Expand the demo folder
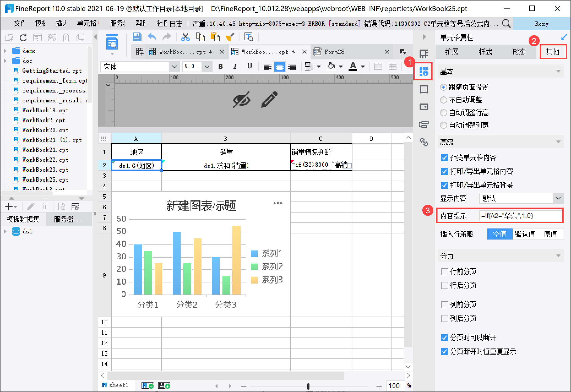 (5, 51)
